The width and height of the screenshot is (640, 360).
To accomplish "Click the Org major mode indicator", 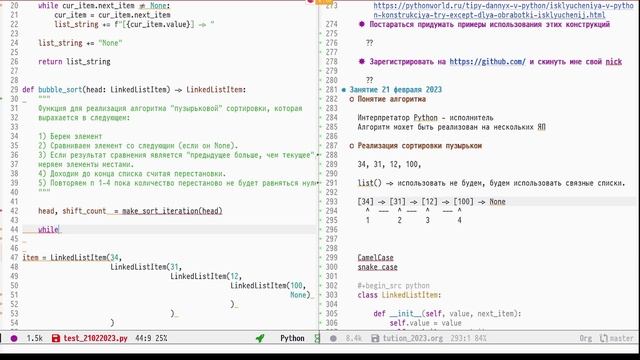I will [586, 338].
